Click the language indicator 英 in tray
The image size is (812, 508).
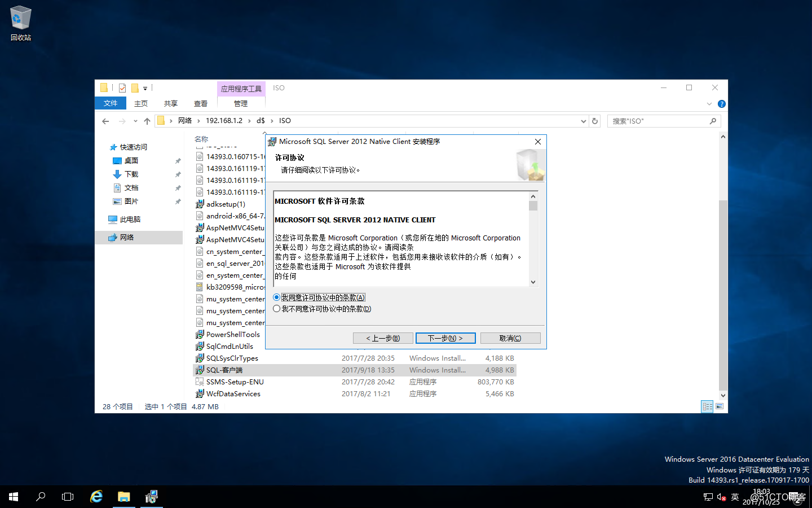735,497
